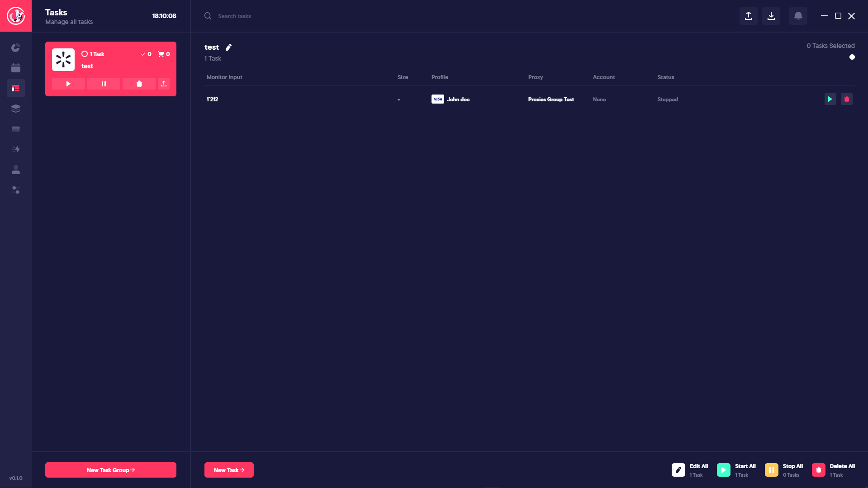Click the pencil icon next to test
The width and height of the screenshot is (868, 488).
[x=229, y=47]
